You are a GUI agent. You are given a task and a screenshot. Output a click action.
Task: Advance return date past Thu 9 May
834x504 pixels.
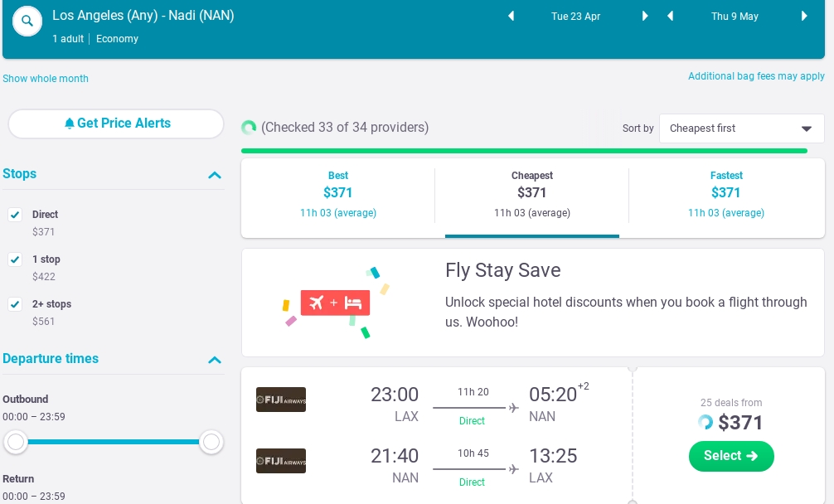(x=804, y=16)
